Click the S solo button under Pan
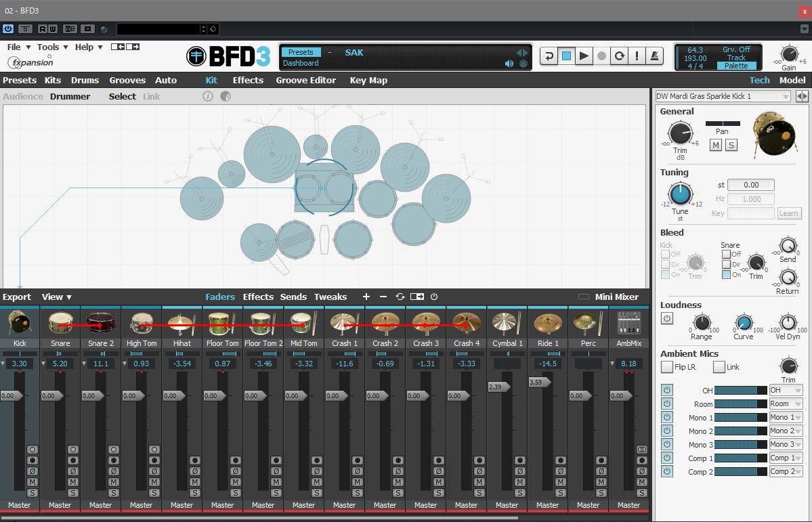 731,145
